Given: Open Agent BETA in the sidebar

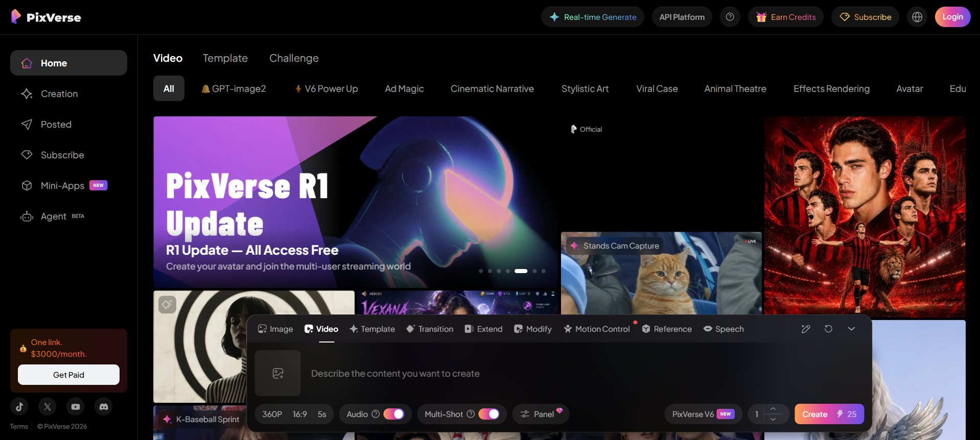Looking at the screenshot, I should click(68, 216).
